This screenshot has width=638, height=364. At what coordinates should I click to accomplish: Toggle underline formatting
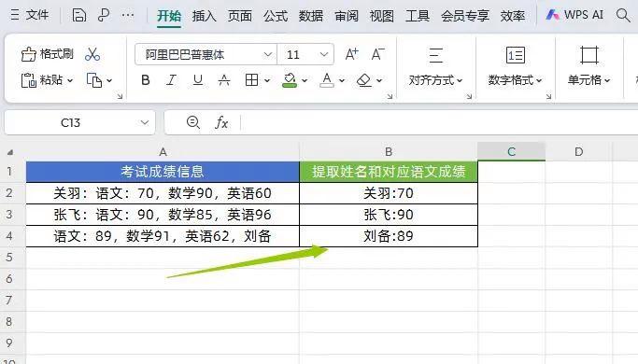click(x=198, y=80)
